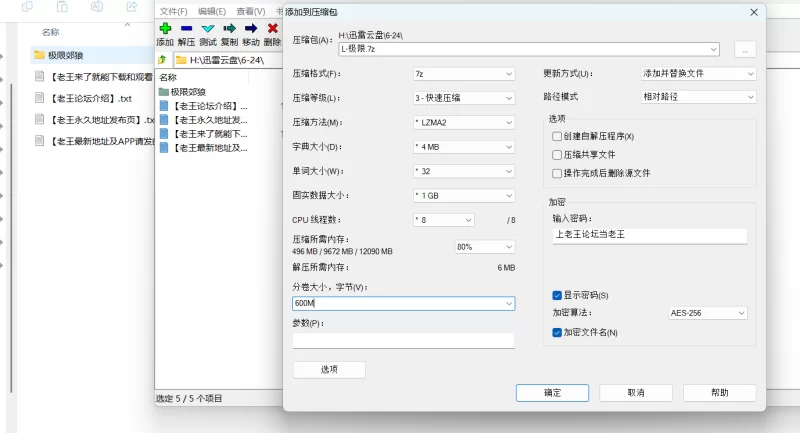Select the 极限郊狼 folder in Explorer window
The width and height of the screenshot is (800, 433).
[92, 55]
